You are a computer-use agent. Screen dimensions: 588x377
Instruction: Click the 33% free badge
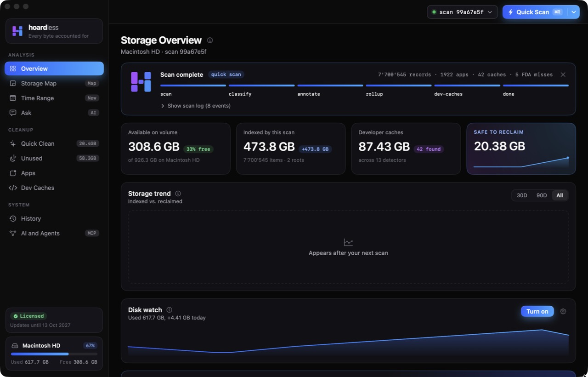tap(198, 149)
